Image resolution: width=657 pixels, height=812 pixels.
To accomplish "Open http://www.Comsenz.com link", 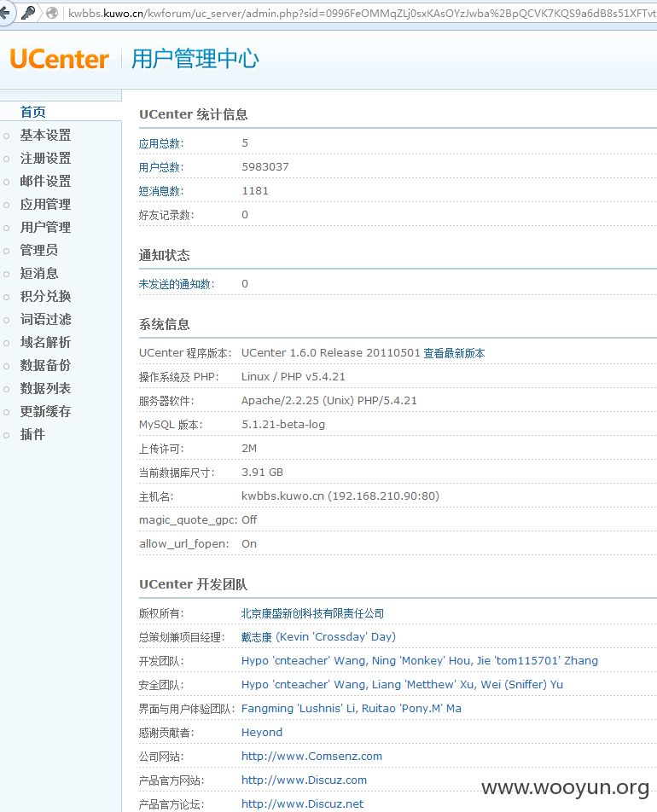I will 311,756.
